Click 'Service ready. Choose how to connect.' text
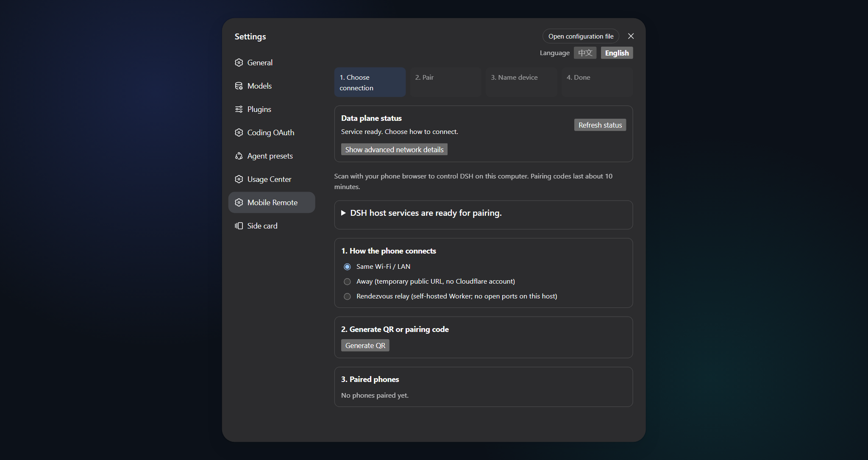Screen dimensions: 868x460 click(399, 132)
